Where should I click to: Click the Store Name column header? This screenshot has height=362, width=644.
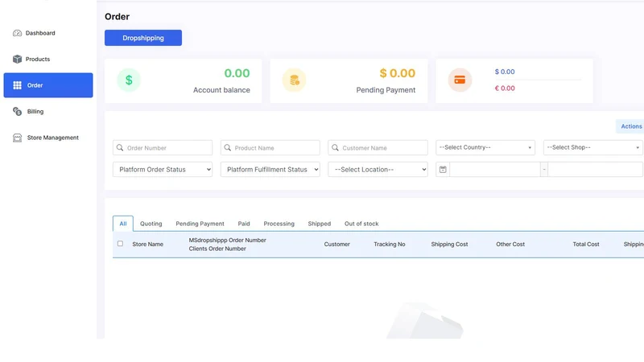(x=148, y=245)
